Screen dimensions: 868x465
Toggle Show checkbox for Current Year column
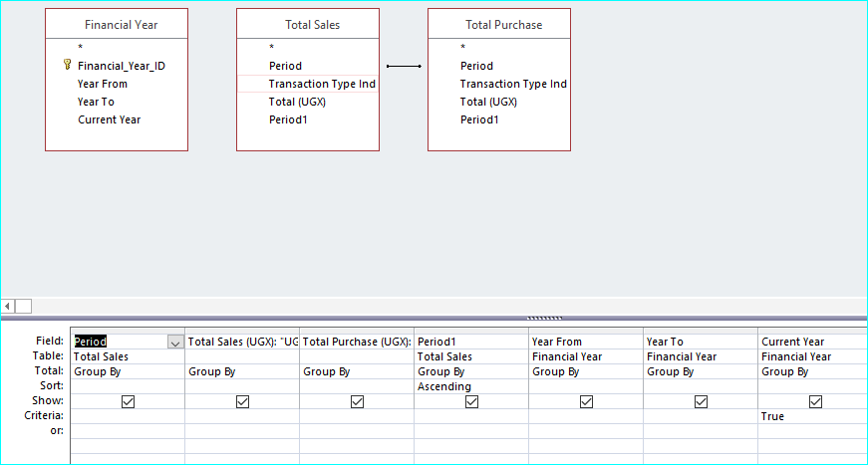pyautogui.click(x=815, y=401)
